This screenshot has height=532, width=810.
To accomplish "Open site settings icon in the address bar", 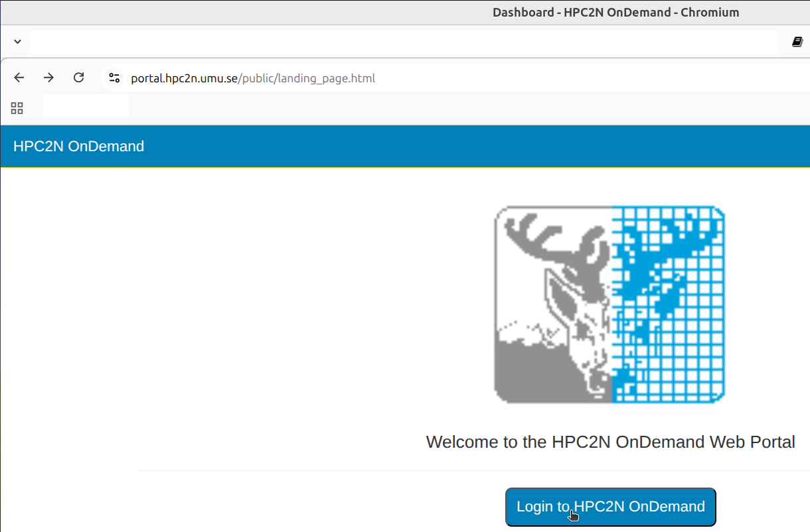I will click(114, 78).
